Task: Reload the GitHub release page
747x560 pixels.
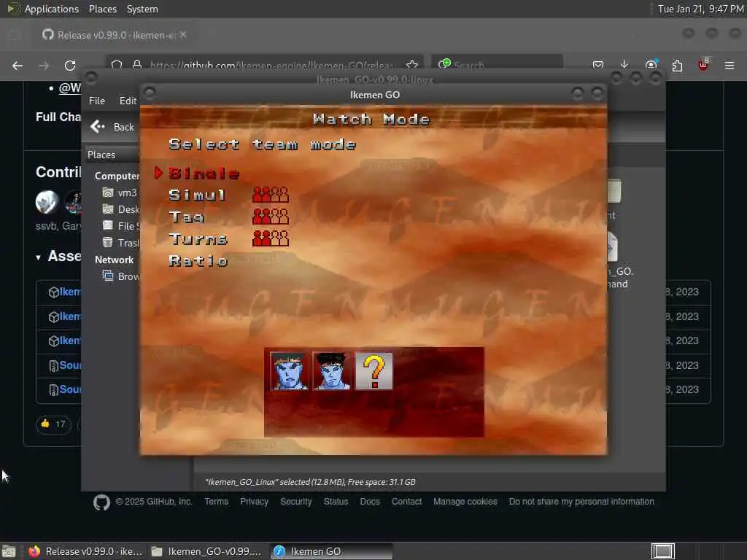Action: tap(70, 65)
